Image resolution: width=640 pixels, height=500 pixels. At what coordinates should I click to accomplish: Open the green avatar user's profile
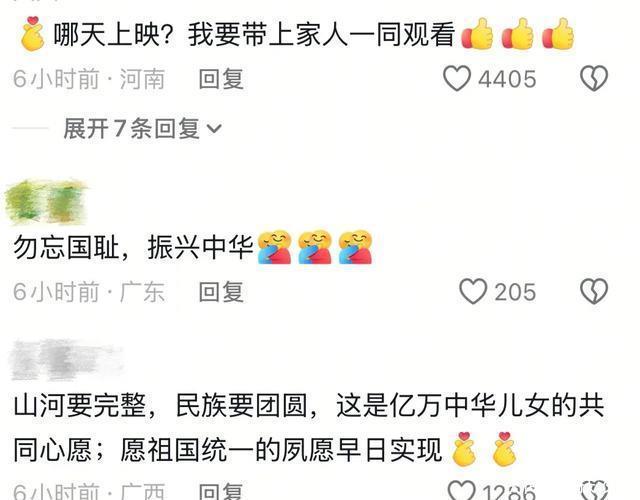[46, 202]
